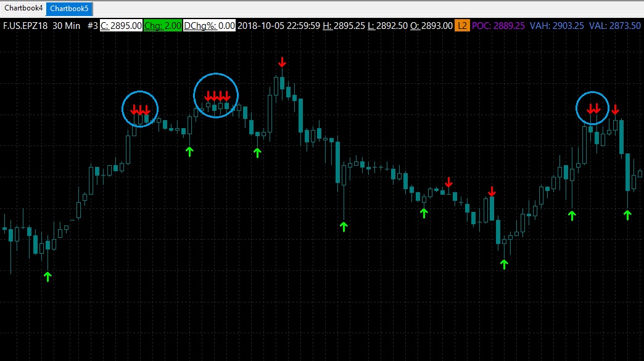Switch to the Chartbook4 tab
The width and height of the screenshot is (644, 361).
(23, 8)
